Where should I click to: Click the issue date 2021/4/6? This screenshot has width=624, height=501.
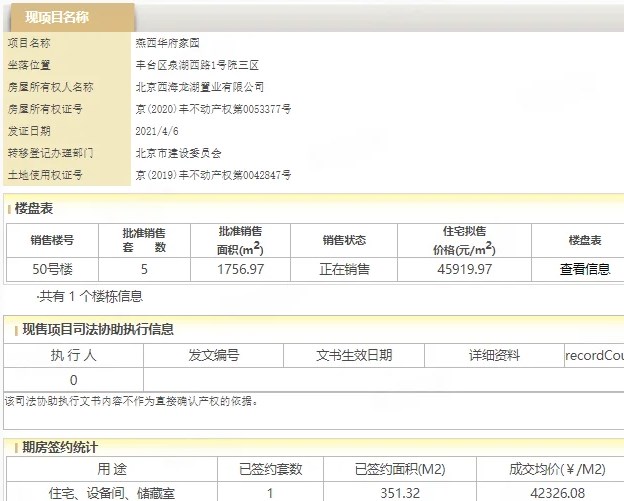(157, 131)
